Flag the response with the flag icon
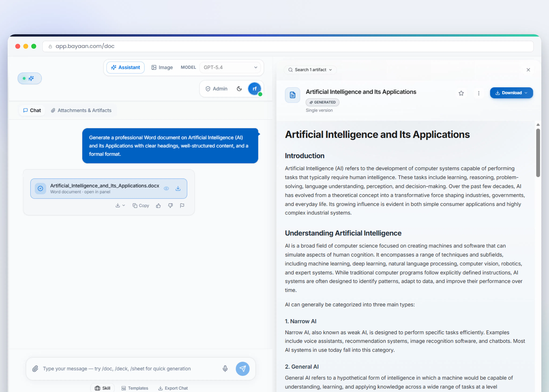Viewport: 549px width, 392px height. [182, 205]
